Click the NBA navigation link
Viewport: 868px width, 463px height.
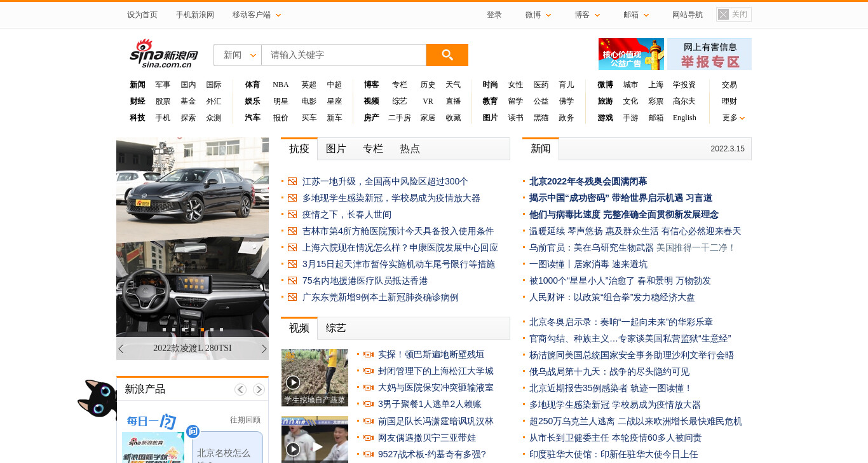281,85
